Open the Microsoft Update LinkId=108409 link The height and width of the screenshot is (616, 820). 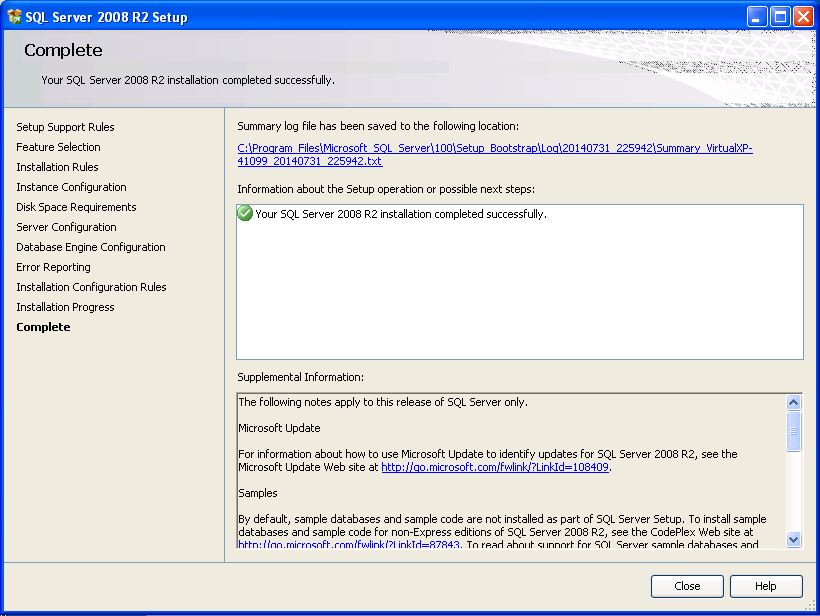(x=495, y=467)
